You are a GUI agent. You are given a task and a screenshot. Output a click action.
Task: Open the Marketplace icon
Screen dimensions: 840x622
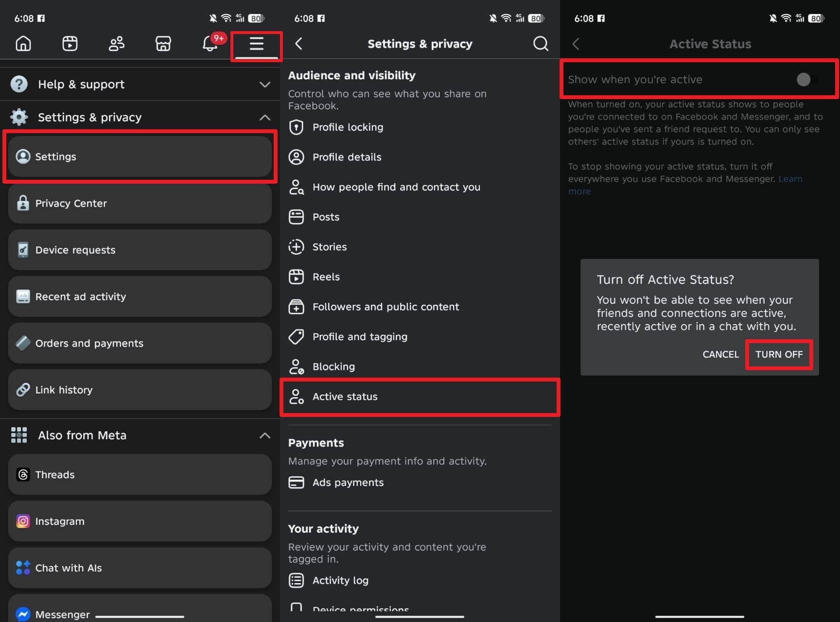coord(163,43)
